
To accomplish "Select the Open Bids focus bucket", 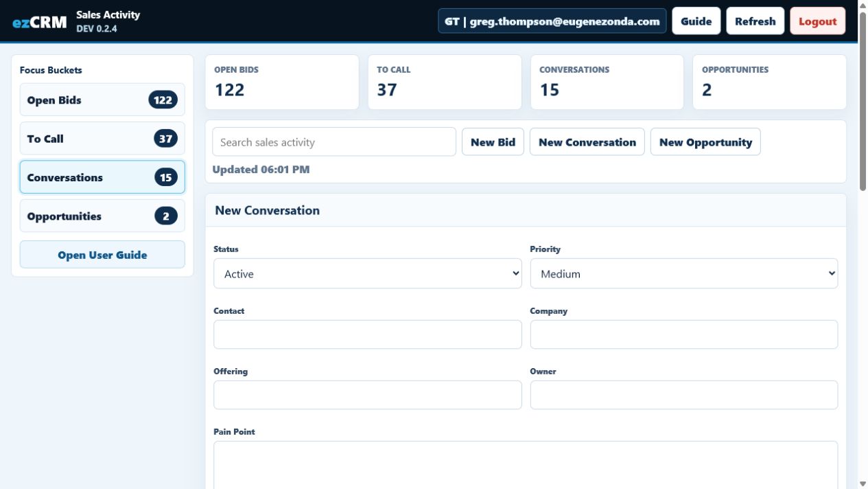I will click(x=102, y=100).
